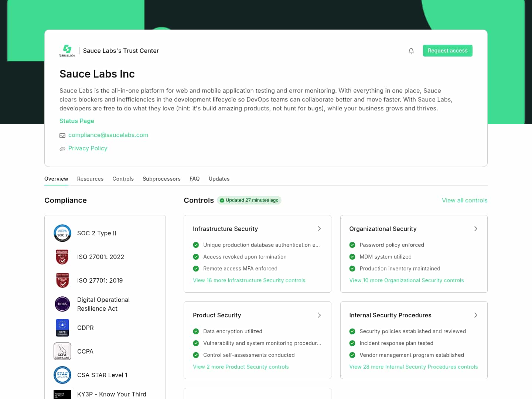Click the check icon beside Unique production database authentication

(x=196, y=245)
